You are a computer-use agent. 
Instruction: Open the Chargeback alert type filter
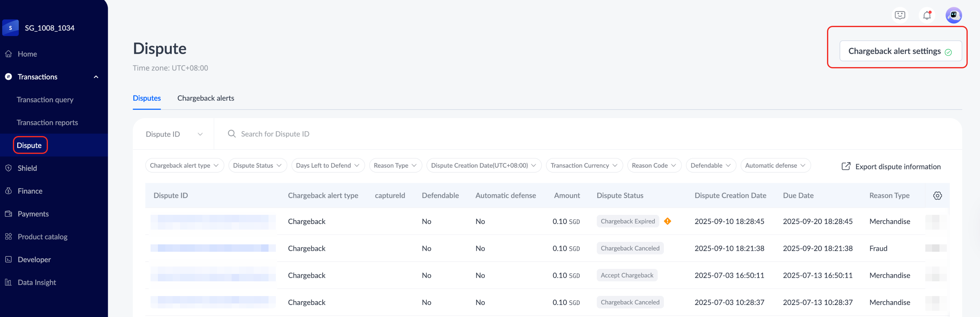click(184, 165)
